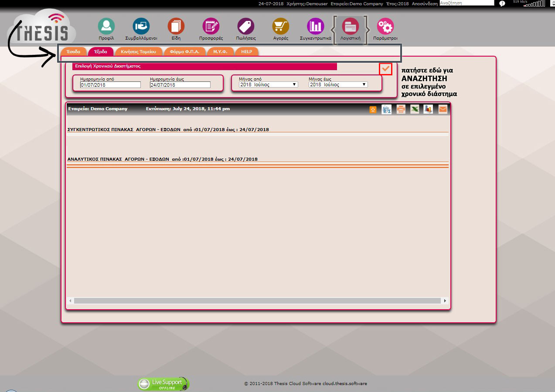Viewport: 555px width, 392px height.
Task: Print the report using printer icon
Action: 401,109
